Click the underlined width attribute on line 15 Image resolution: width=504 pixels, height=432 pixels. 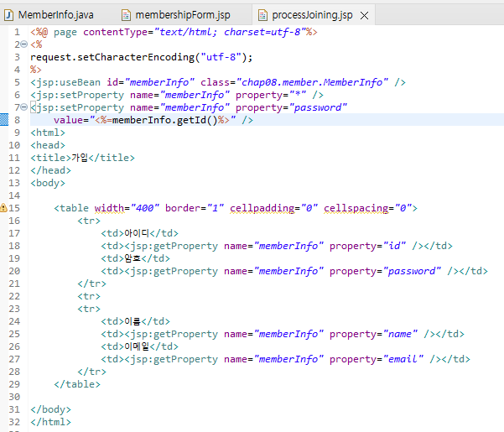[x=109, y=208]
